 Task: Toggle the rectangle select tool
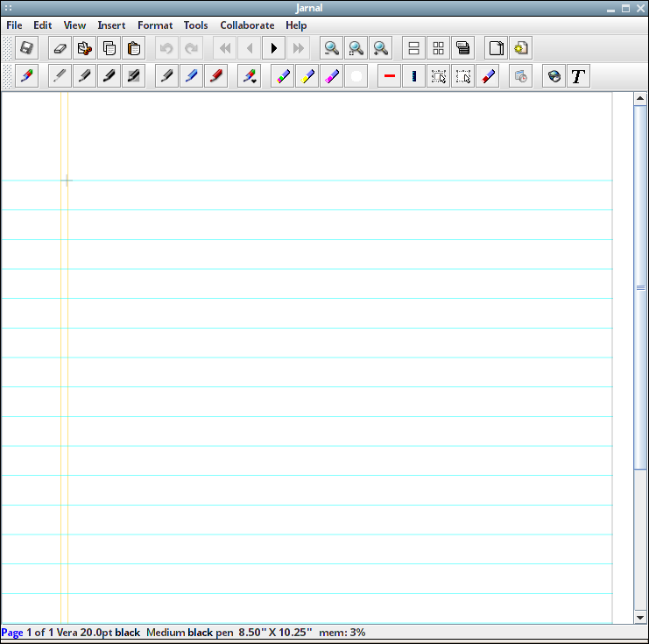pos(438,75)
